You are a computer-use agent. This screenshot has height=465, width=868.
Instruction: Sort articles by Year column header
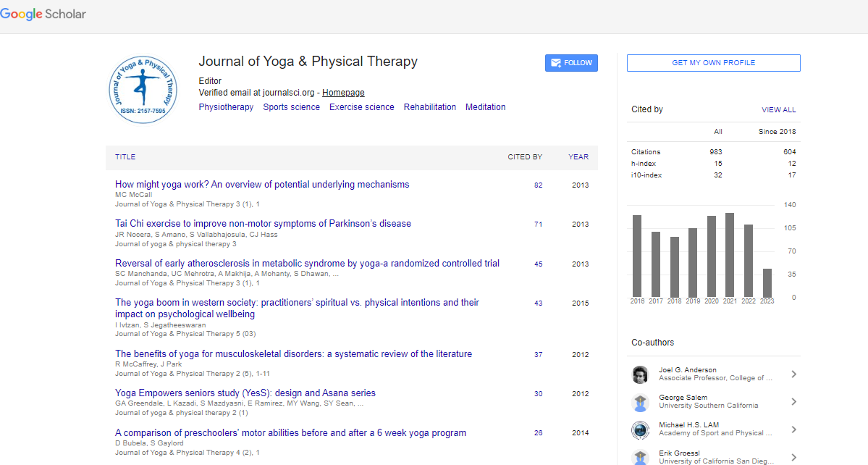pos(578,157)
